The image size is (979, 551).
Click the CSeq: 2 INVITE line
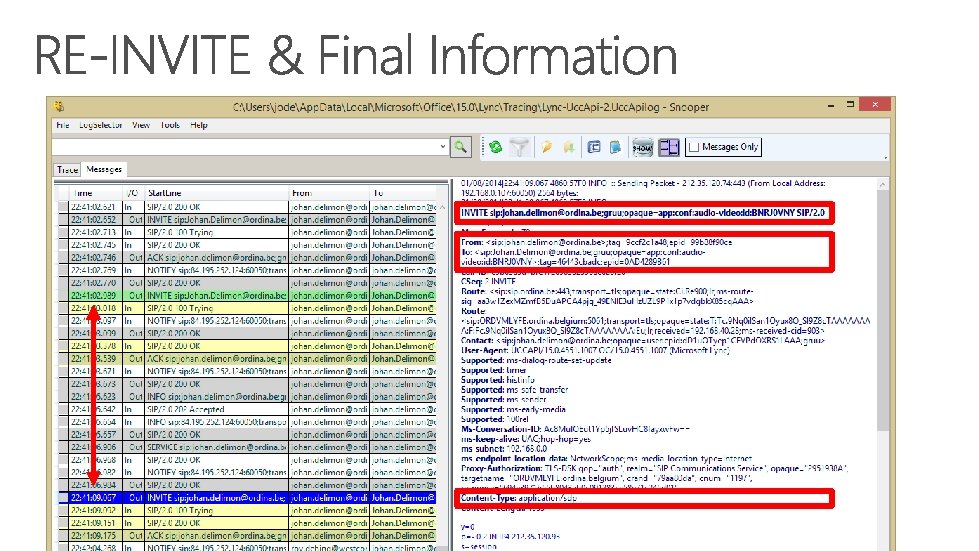[488, 281]
